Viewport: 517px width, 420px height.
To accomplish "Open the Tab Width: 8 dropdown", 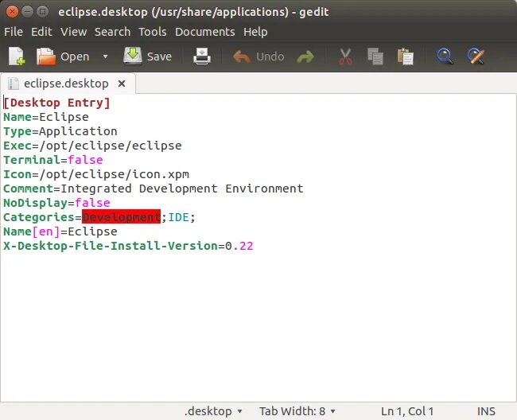I will 297,411.
